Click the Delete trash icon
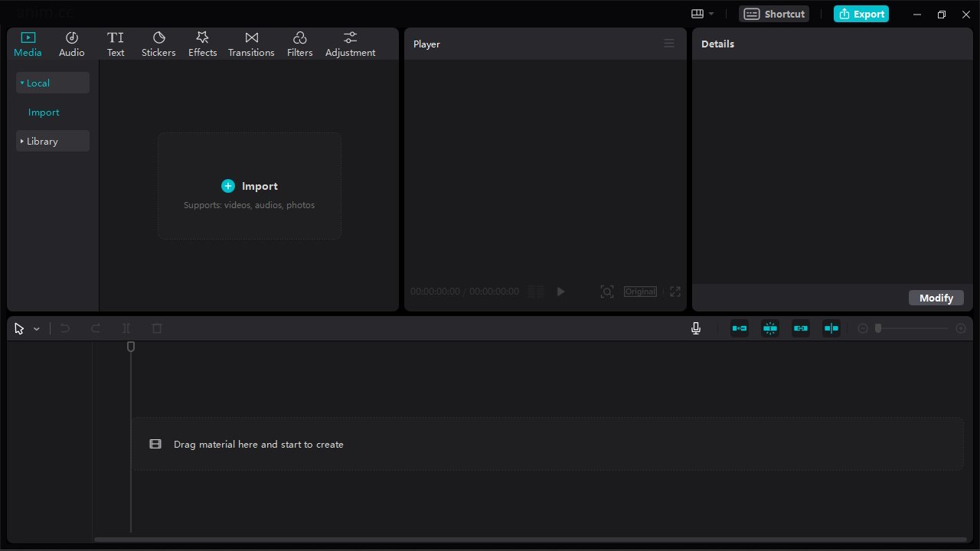 point(157,328)
